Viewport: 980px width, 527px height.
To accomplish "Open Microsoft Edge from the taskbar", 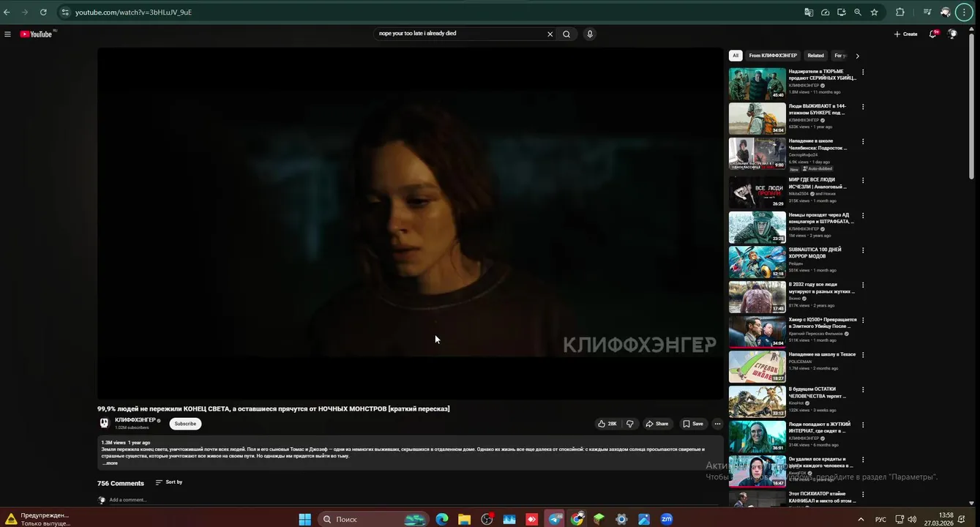I will pos(442,519).
